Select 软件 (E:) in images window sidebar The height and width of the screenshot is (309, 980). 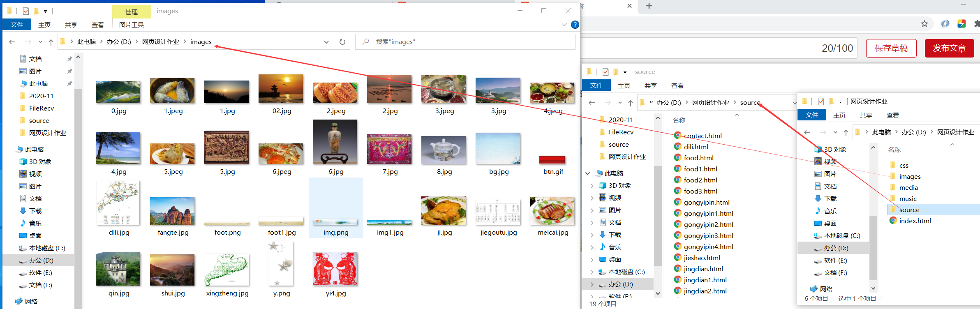coord(40,273)
